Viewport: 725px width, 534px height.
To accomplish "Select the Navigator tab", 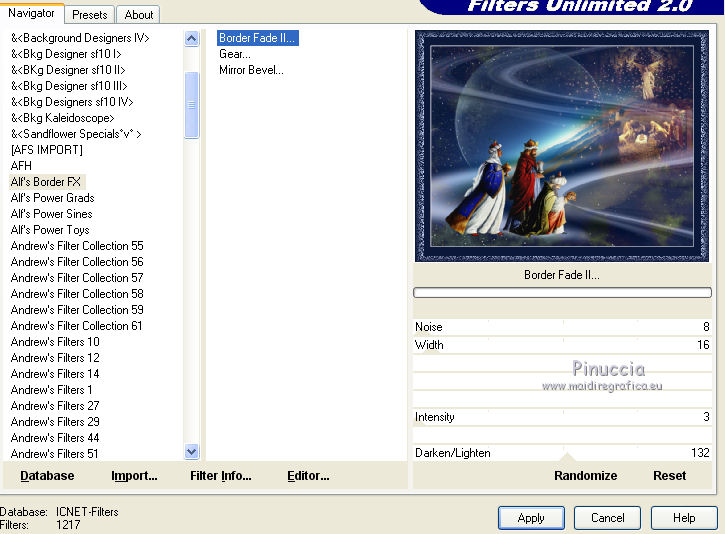I will tap(31, 13).
